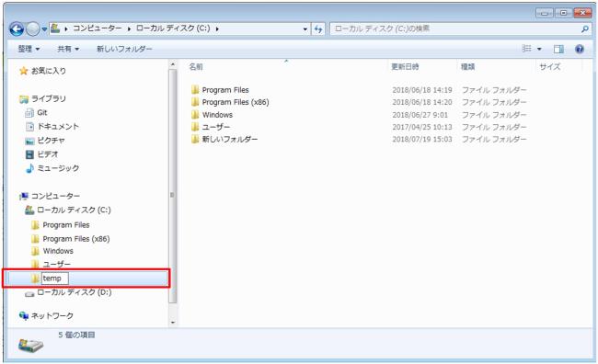Screen dimensions: 598x364
Task: Sort by the サイズ column header
Action: [550, 67]
